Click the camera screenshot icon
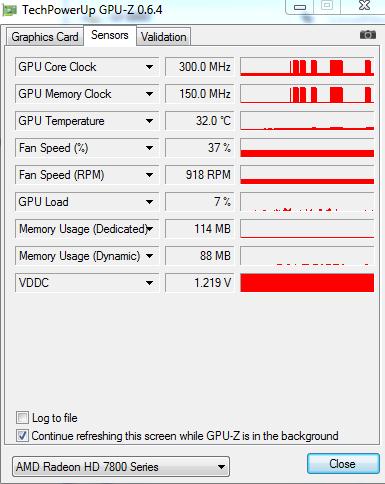 368,34
